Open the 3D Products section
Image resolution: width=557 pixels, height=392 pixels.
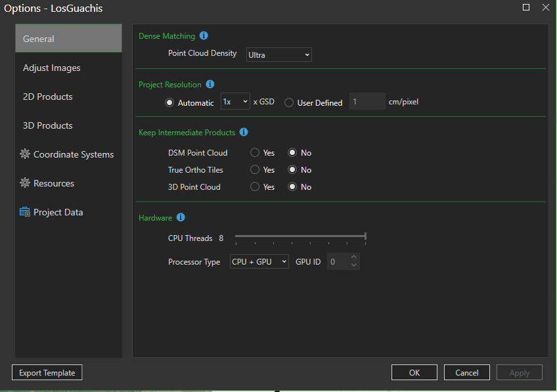(68, 125)
